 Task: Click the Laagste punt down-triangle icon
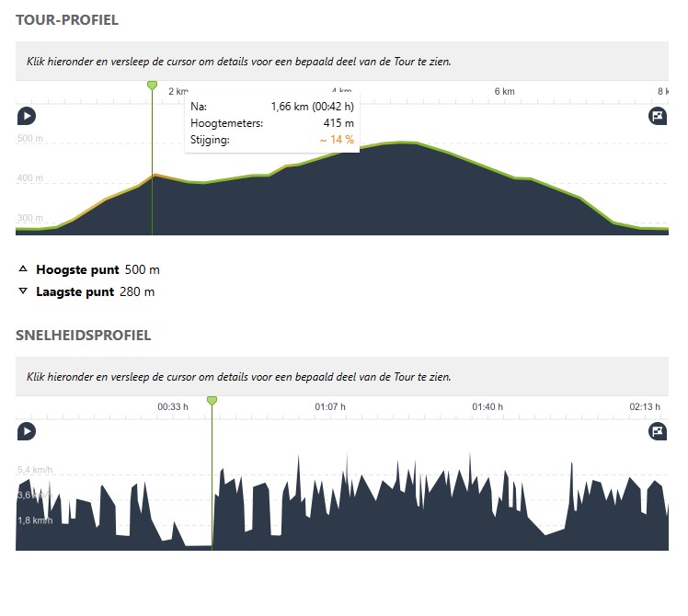pos(23,292)
